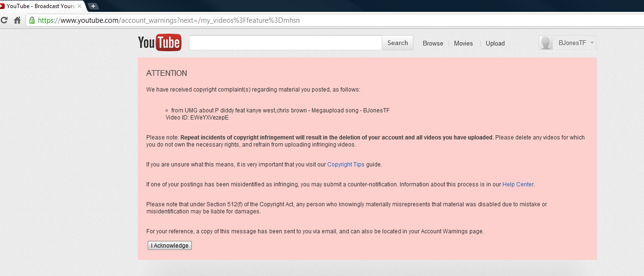Click the YouTube favicon on the tab
Viewport: 644px width, 276px height.
tap(2, 6)
